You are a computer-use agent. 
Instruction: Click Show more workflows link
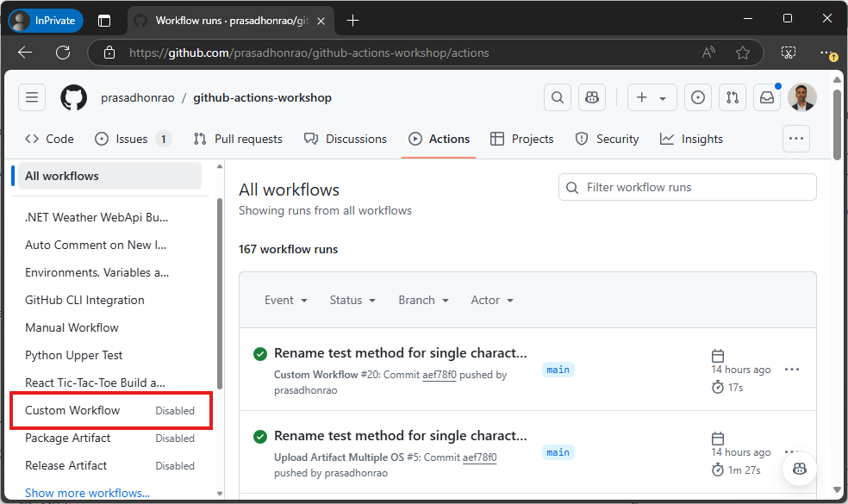[x=87, y=493]
